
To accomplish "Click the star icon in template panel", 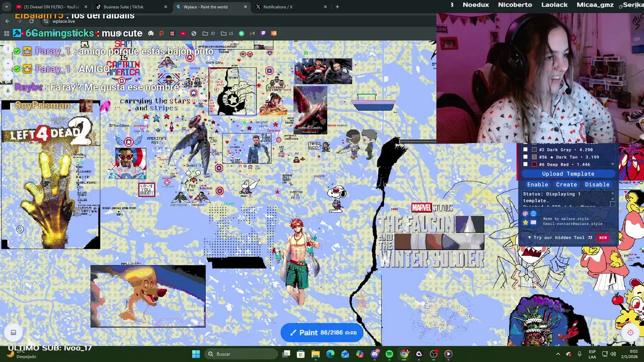I will tap(526, 222).
